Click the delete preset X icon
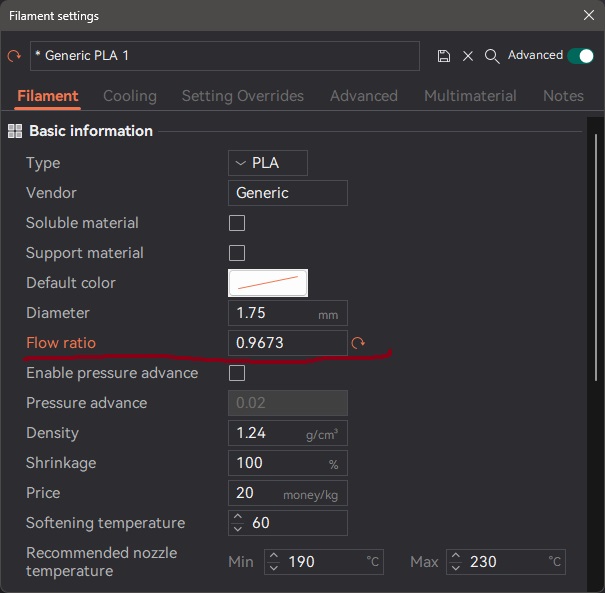Screen dimensions: 605x593 tap(468, 56)
